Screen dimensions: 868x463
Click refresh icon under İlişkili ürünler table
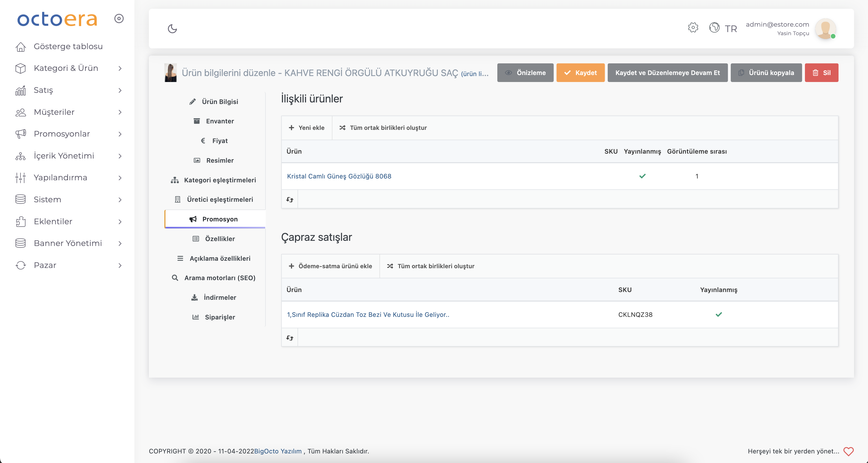pyautogui.click(x=290, y=200)
